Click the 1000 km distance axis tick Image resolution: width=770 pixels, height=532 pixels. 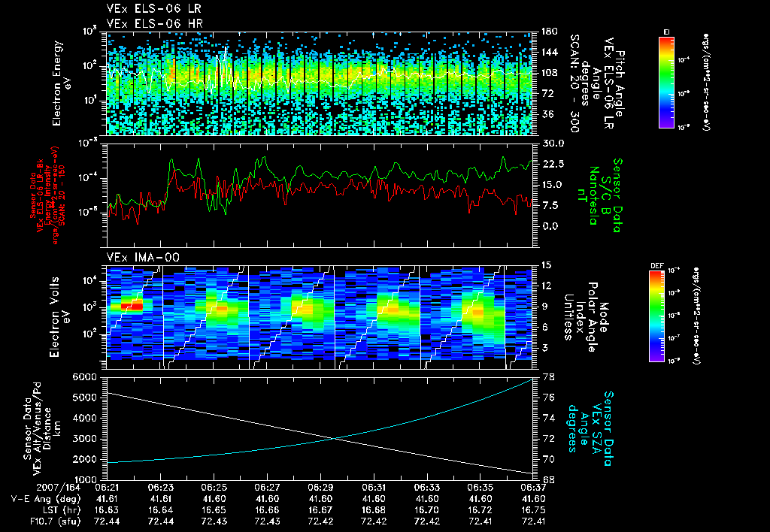coord(84,479)
